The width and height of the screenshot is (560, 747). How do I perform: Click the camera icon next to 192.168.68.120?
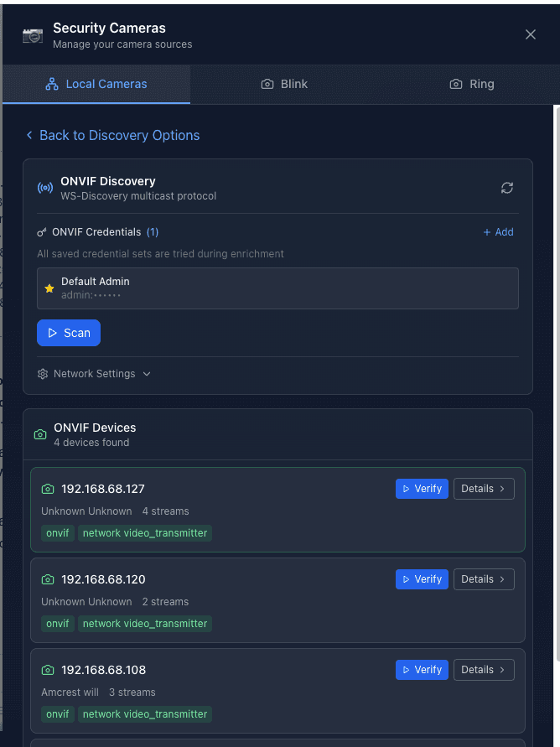pos(48,579)
